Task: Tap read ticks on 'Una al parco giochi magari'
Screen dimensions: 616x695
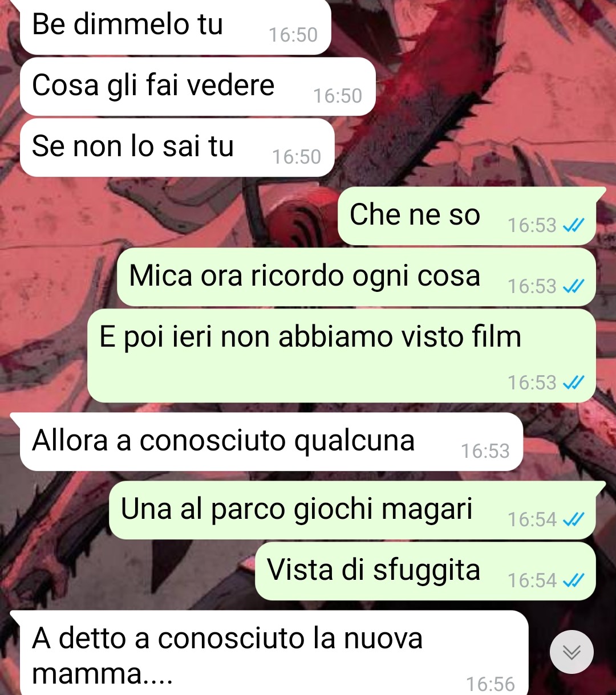Action: (x=573, y=520)
